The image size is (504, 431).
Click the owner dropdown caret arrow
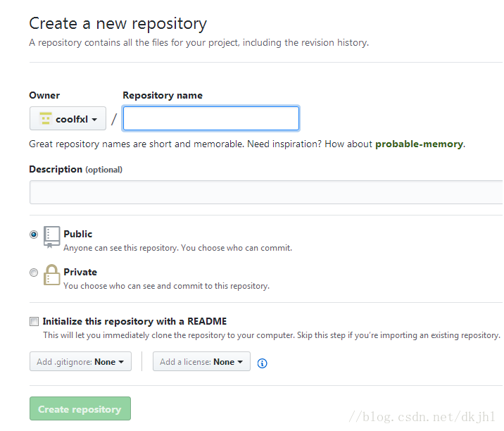94,120
